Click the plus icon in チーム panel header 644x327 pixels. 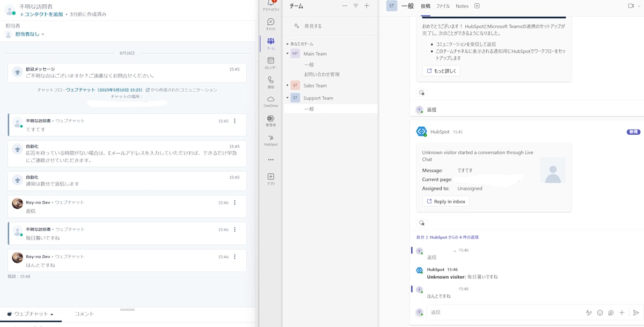click(x=367, y=6)
